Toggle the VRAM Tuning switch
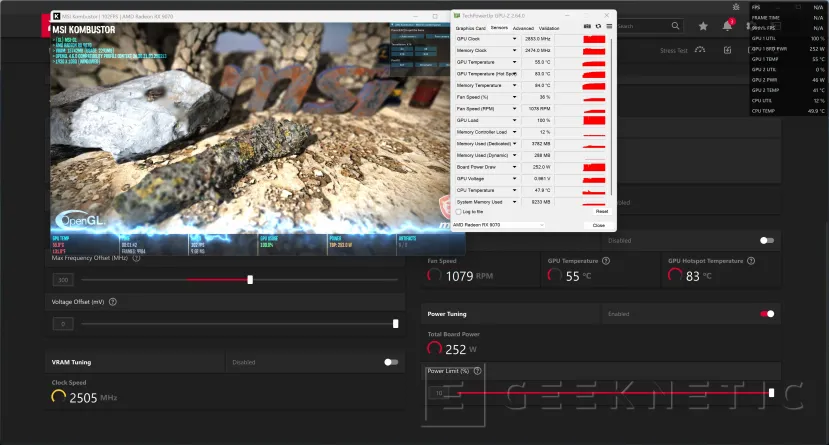Viewport: 829px width, 445px height. click(391, 362)
